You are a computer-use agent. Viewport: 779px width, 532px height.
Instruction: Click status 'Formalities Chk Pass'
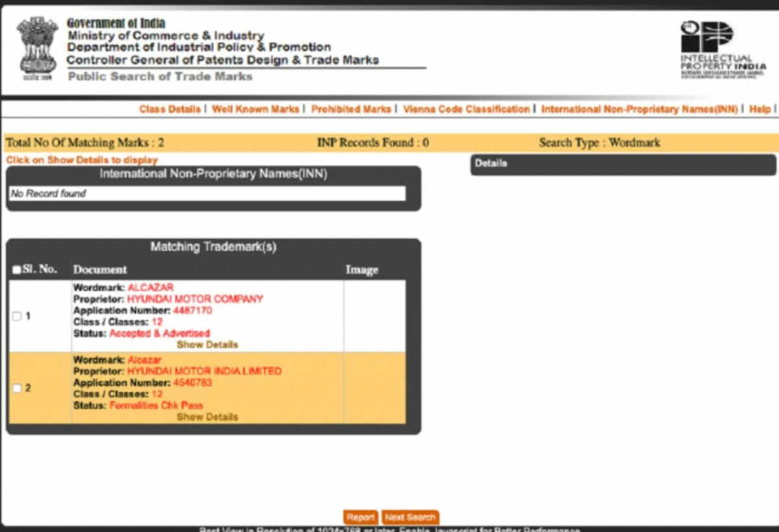[156, 405]
